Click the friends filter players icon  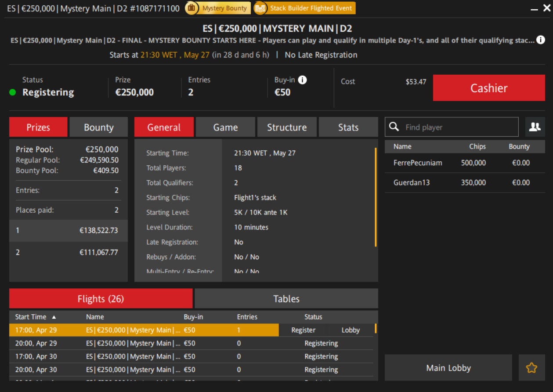[x=535, y=127]
